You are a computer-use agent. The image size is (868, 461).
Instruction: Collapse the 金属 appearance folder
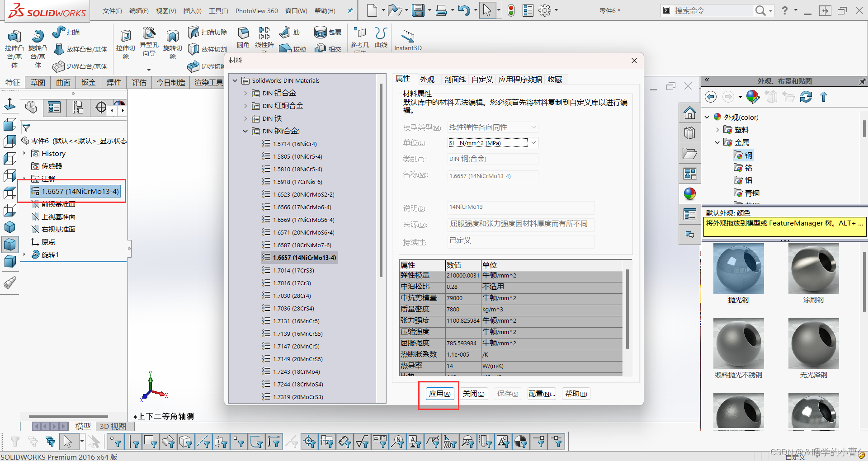click(x=717, y=142)
